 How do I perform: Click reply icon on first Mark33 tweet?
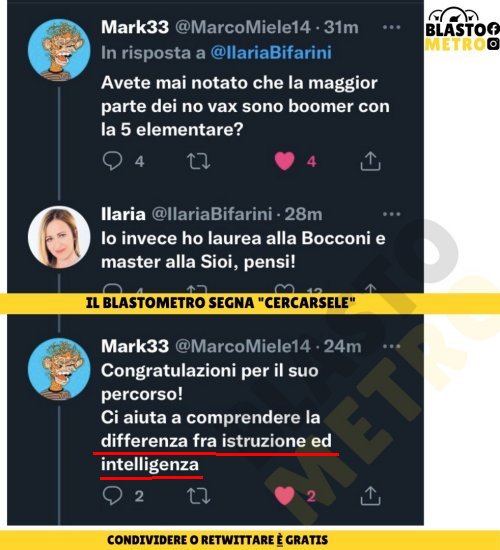coord(112,161)
